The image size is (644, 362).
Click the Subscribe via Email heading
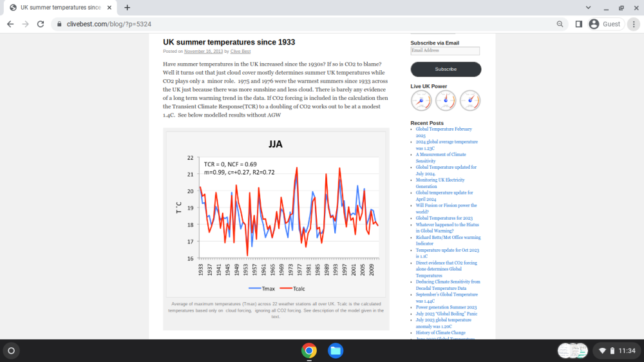click(x=435, y=43)
